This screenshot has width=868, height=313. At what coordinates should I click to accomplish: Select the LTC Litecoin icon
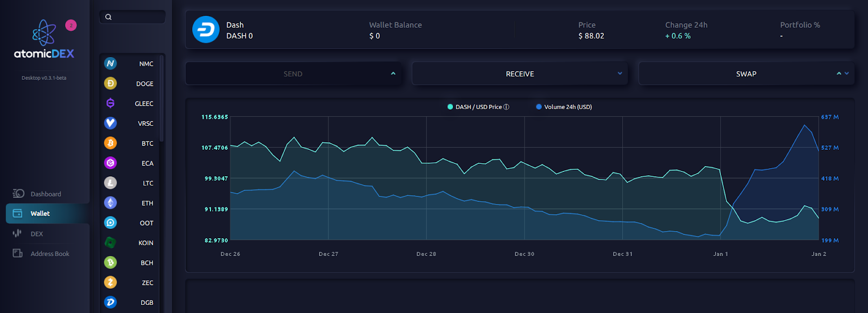pyautogui.click(x=111, y=183)
